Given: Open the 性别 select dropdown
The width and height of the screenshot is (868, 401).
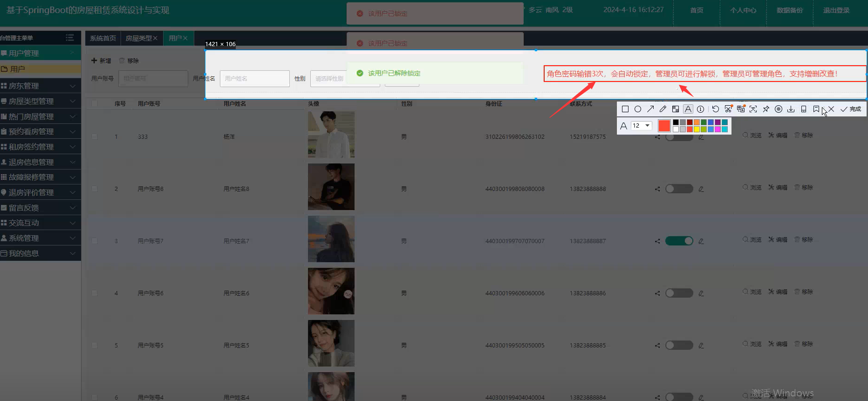Looking at the screenshot, I should 345,79.
